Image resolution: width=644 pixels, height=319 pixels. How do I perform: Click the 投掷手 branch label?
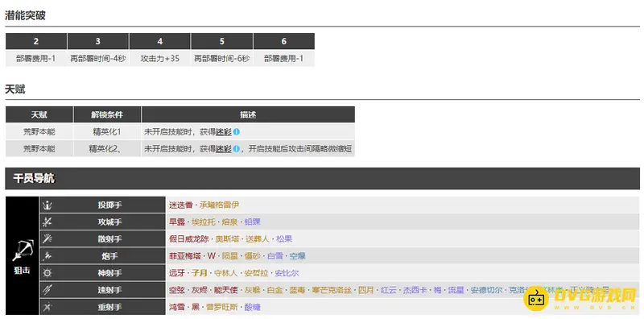tap(109, 205)
